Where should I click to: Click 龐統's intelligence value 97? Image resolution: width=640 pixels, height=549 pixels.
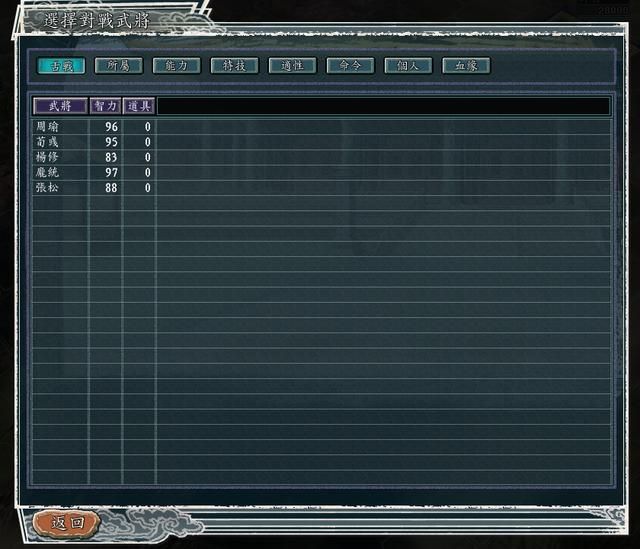111,172
